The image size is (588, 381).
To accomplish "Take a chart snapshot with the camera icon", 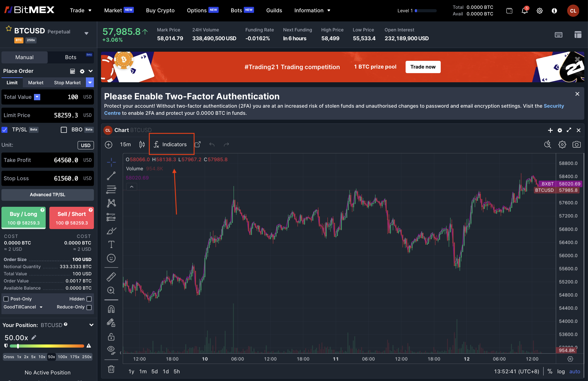I will point(577,145).
